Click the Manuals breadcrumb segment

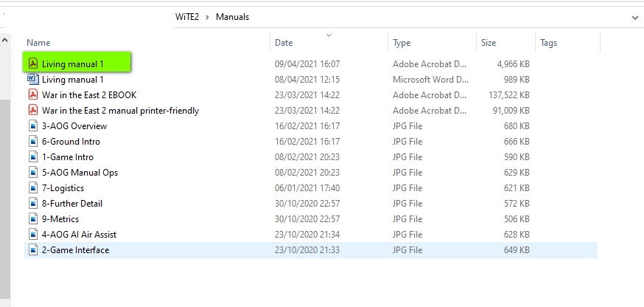click(232, 17)
